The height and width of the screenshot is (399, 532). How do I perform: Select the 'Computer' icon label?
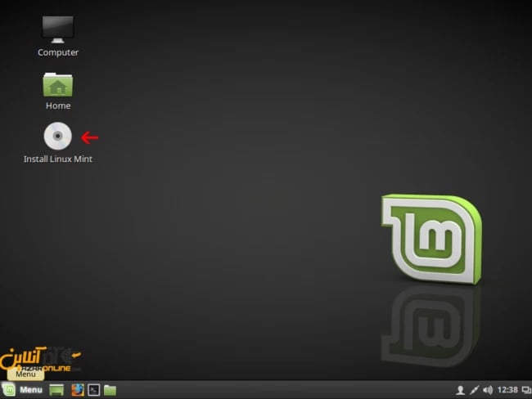click(x=58, y=52)
